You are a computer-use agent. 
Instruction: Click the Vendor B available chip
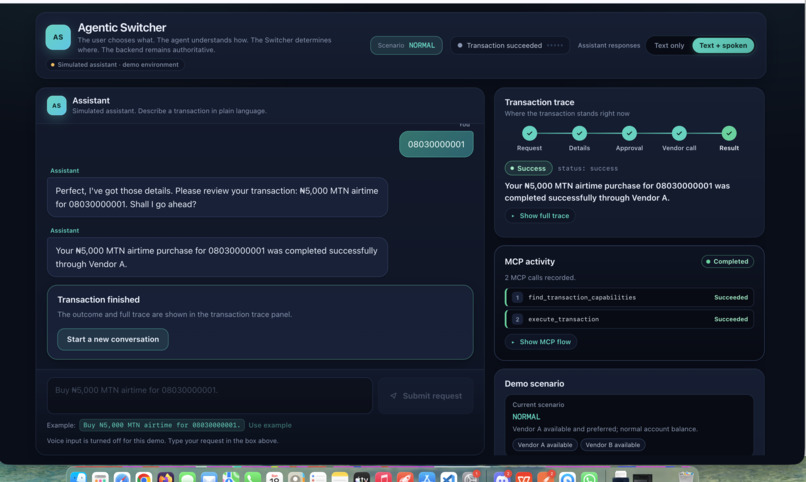point(613,445)
